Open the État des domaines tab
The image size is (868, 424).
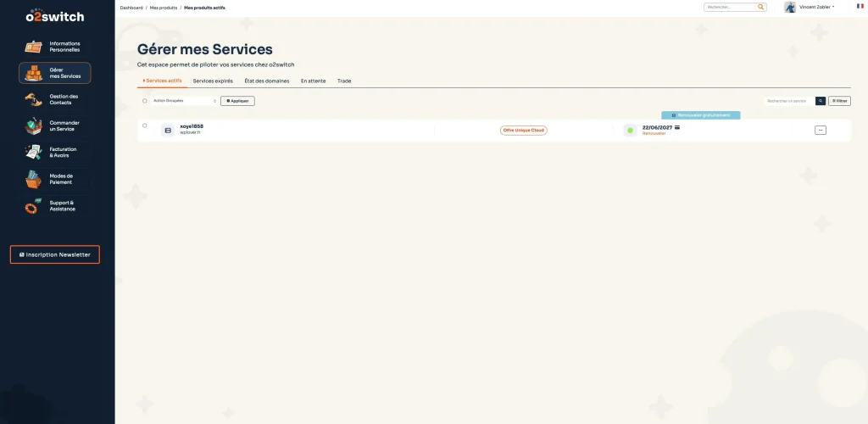coord(267,81)
